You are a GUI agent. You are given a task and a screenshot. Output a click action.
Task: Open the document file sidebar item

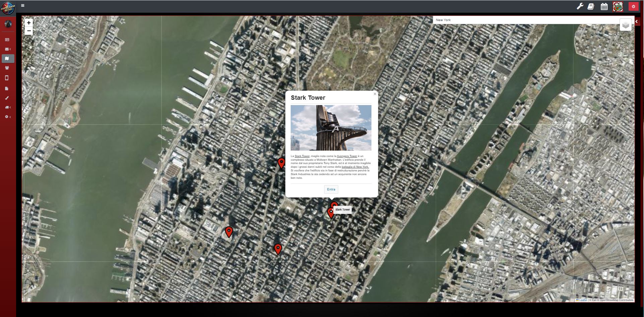[7, 89]
